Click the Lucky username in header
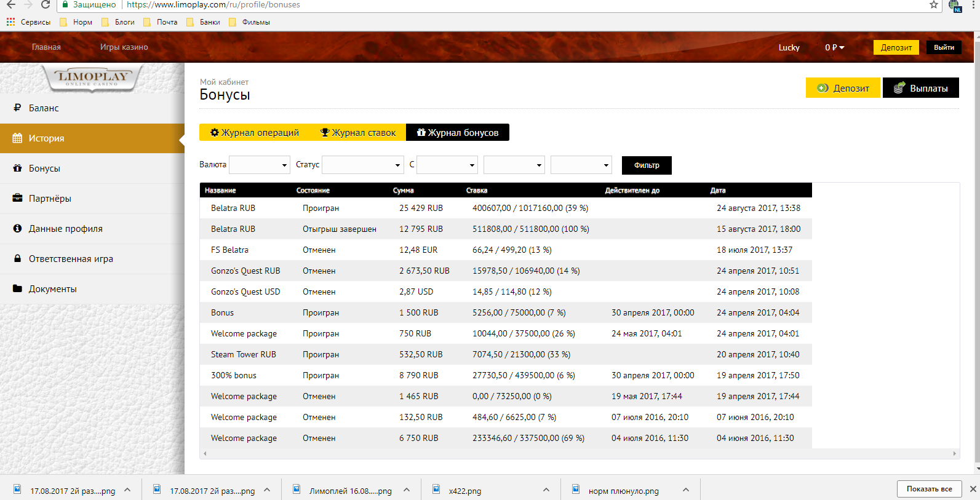The width and height of the screenshot is (980, 500). coord(789,47)
